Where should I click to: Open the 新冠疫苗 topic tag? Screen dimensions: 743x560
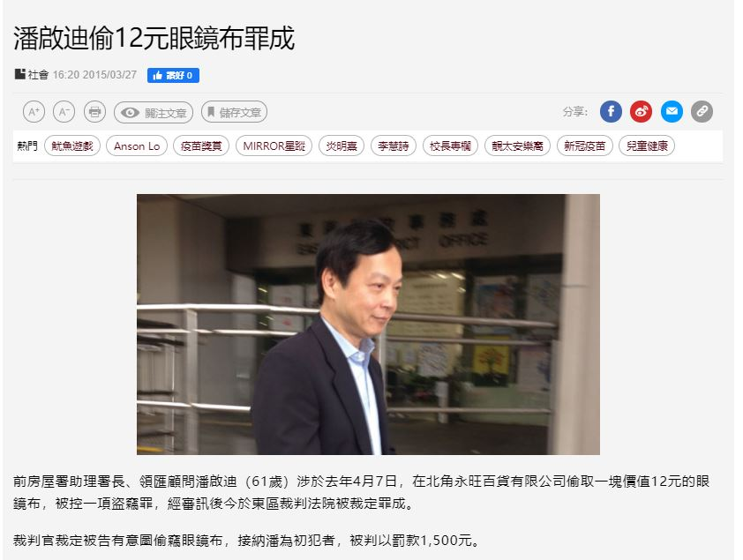585,146
